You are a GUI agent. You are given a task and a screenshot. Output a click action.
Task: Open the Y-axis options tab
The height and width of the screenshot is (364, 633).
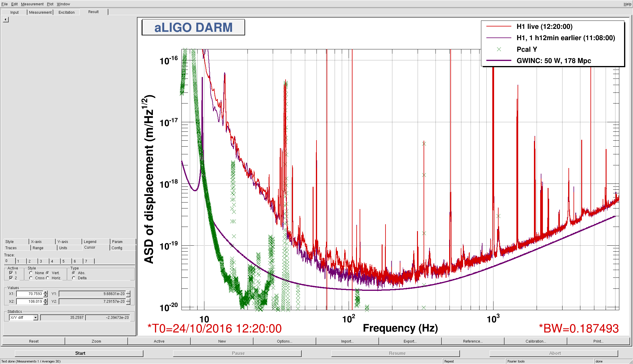point(69,241)
